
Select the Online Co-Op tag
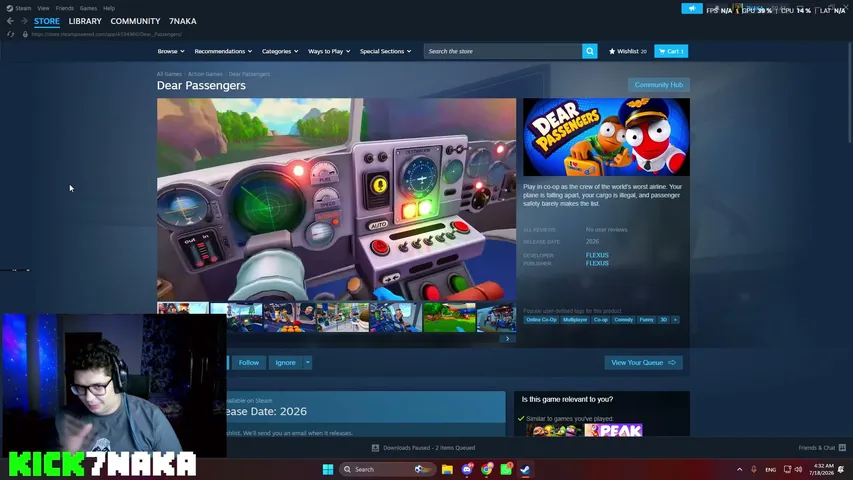541,320
